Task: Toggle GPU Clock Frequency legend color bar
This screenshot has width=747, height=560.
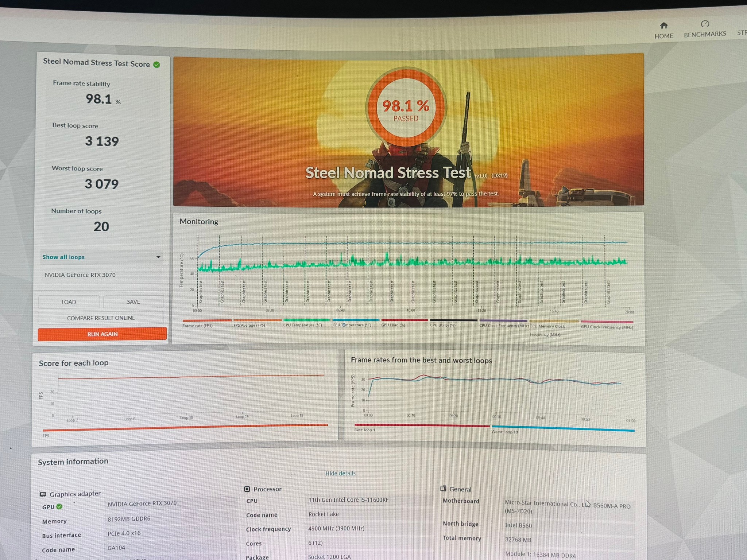Action: [x=607, y=322]
